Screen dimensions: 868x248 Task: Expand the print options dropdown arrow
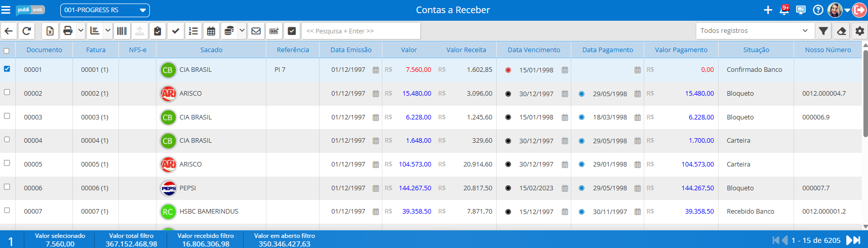point(81,31)
